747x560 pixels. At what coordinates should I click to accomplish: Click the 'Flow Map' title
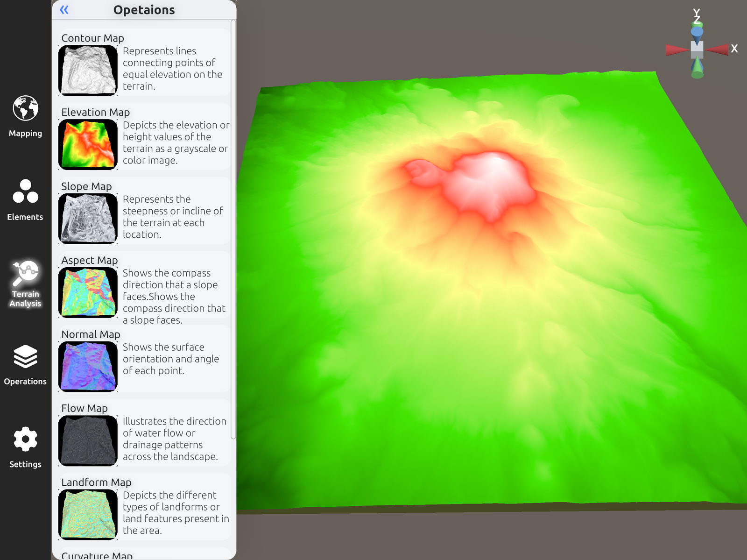[x=84, y=408]
